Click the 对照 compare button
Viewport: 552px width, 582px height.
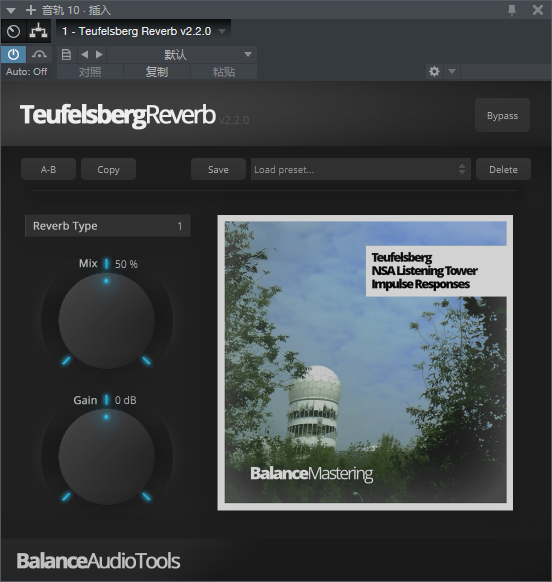90,72
